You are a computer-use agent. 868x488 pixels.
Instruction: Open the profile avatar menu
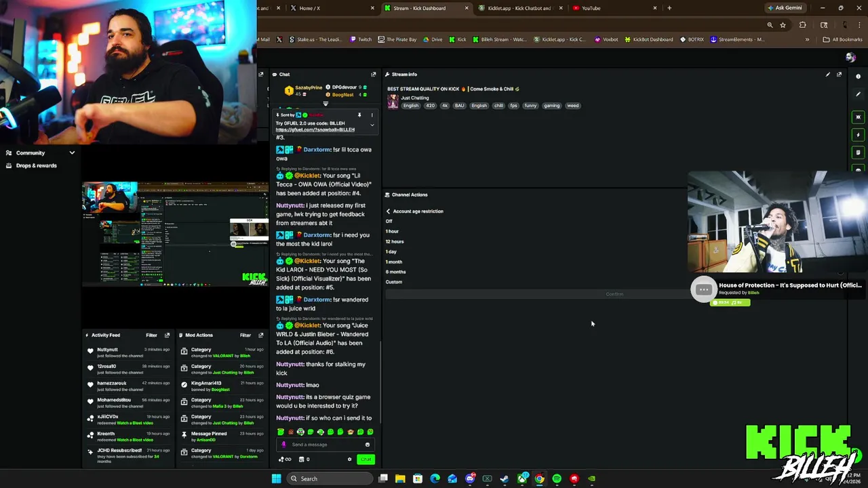coord(851,57)
